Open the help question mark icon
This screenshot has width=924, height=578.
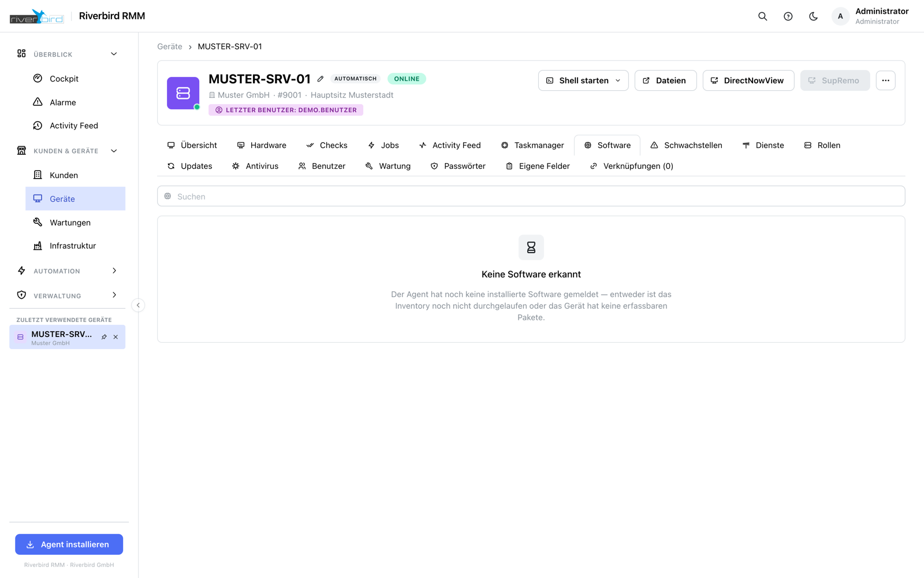pyautogui.click(x=788, y=16)
